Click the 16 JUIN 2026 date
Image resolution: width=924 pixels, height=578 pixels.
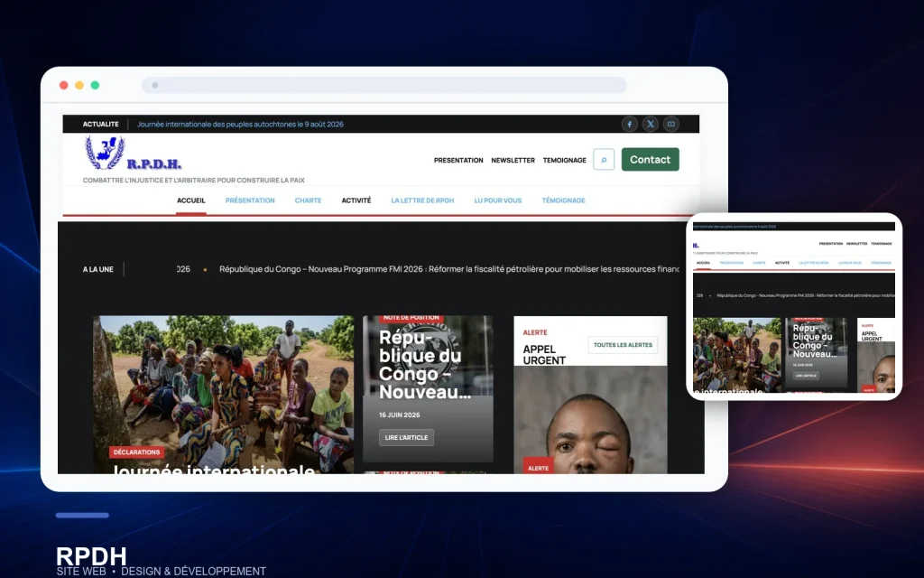400,415
